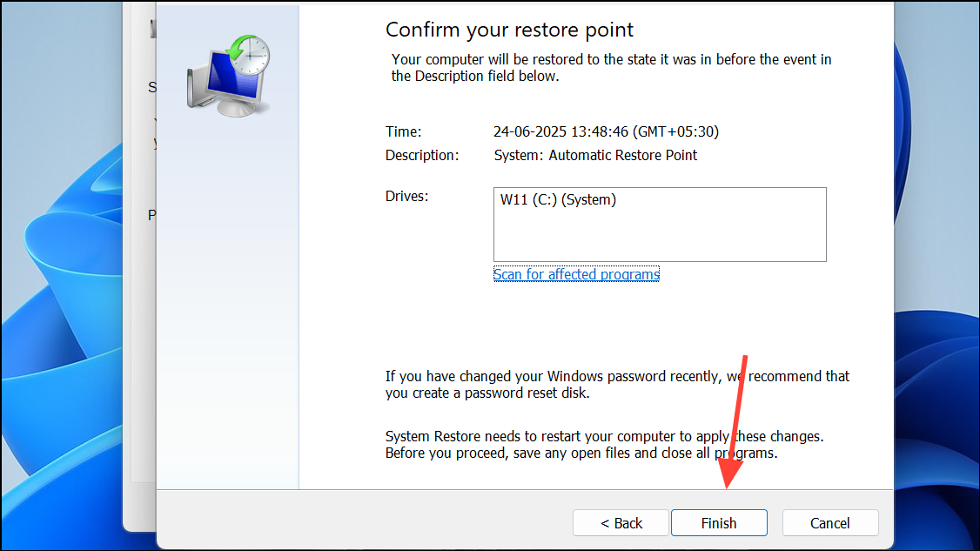Click the Confirm your restore point heading
Image resolution: width=980 pixels, height=551 pixels.
pyautogui.click(x=509, y=30)
